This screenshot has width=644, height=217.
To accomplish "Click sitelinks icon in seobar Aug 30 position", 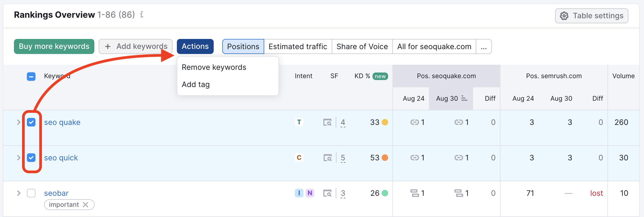I will (459, 193).
